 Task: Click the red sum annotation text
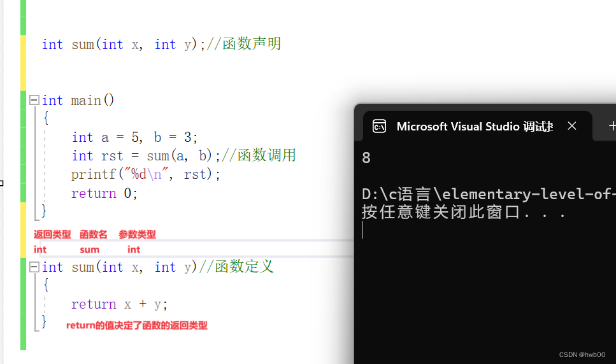[x=90, y=250]
